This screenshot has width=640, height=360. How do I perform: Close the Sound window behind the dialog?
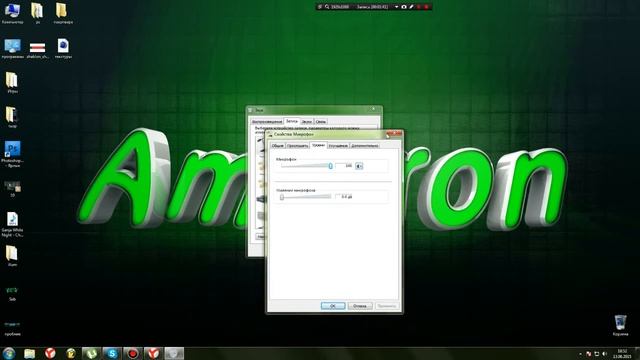tap(373, 109)
